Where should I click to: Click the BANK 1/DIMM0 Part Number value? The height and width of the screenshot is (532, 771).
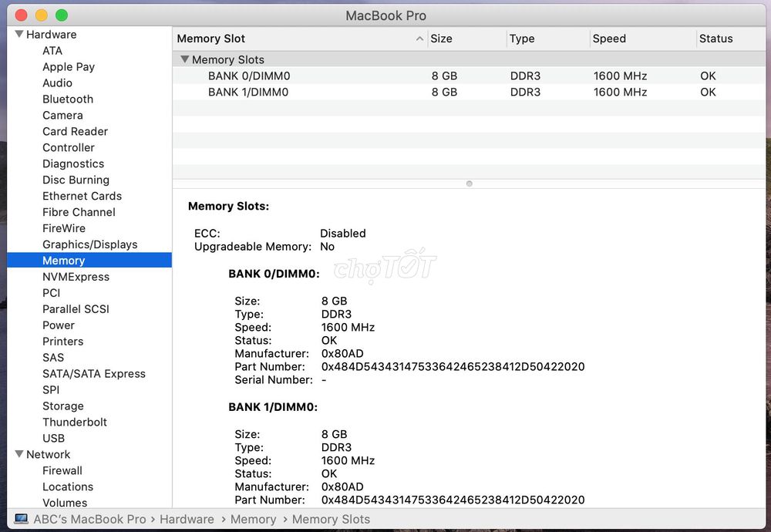(x=453, y=500)
